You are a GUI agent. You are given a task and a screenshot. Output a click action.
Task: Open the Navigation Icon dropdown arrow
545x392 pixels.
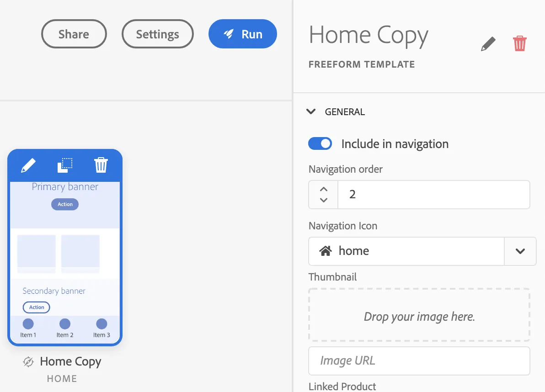pyautogui.click(x=520, y=251)
